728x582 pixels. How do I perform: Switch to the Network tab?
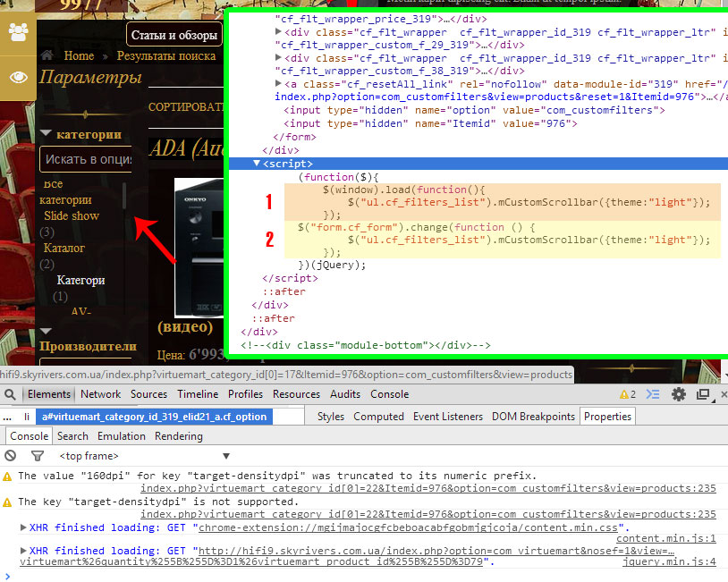click(100, 394)
